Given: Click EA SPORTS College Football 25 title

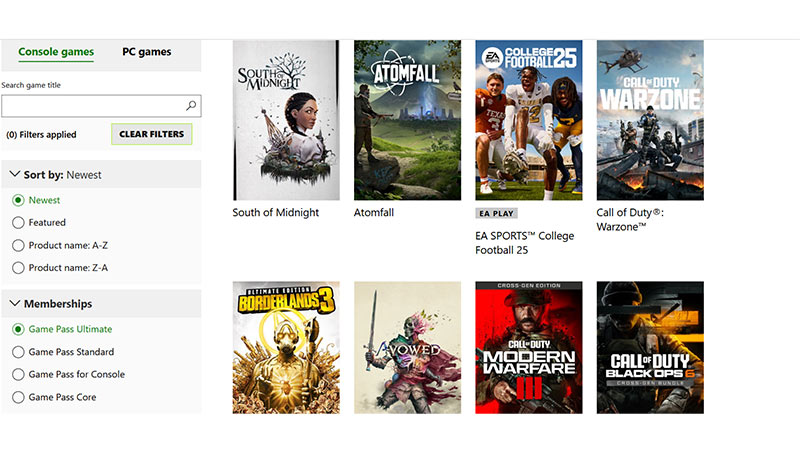Looking at the screenshot, I should [524, 243].
